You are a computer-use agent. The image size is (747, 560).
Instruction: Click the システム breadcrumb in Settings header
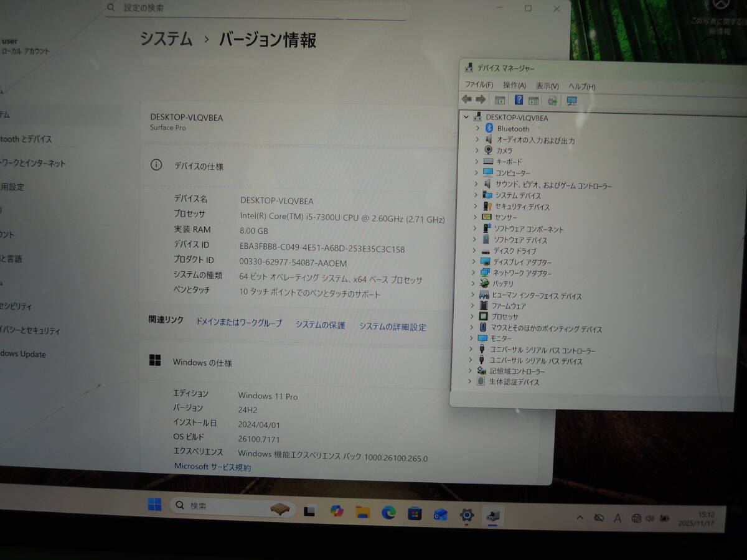(166, 39)
